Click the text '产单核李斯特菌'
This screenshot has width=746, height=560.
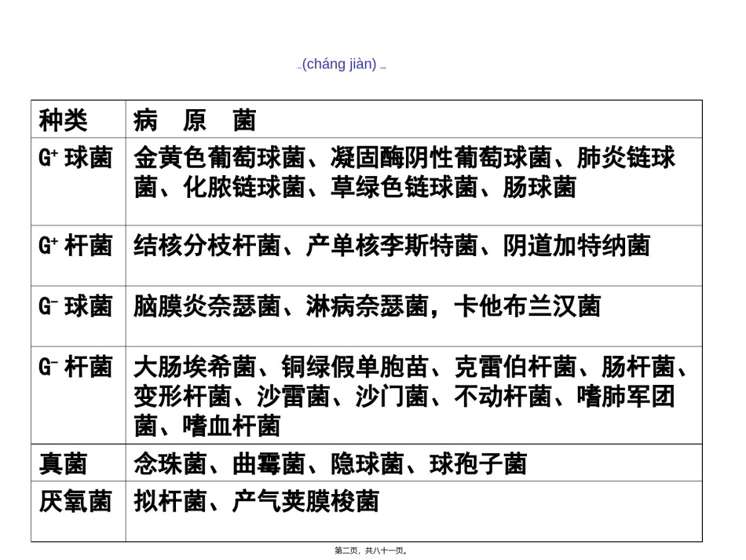coord(392,246)
